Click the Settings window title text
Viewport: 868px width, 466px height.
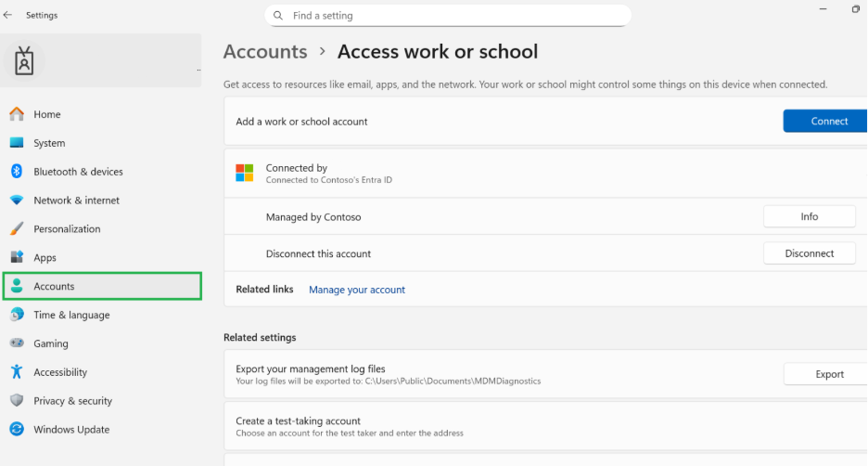pos(42,15)
